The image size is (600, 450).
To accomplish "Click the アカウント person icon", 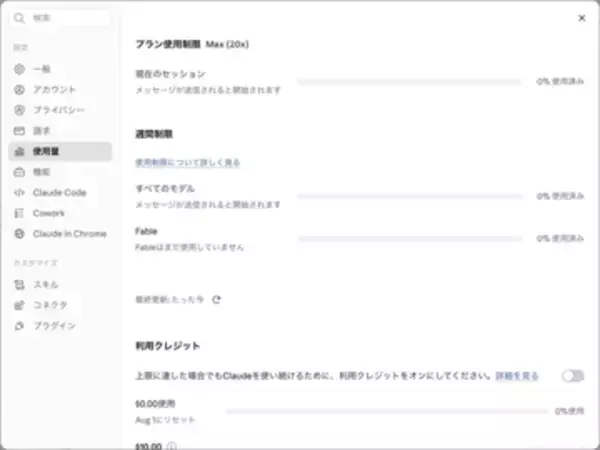I will pyautogui.click(x=19, y=90).
